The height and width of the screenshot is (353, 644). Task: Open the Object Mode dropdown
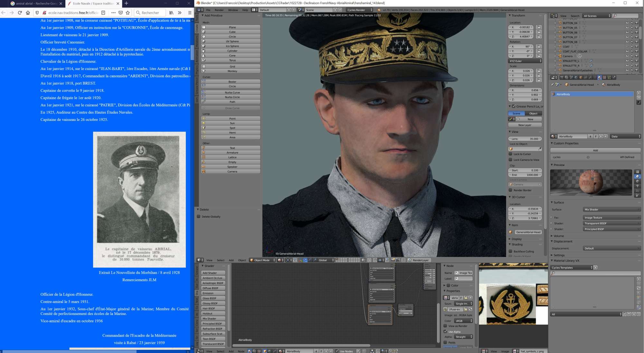pyautogui.click(x=262, y=260)
